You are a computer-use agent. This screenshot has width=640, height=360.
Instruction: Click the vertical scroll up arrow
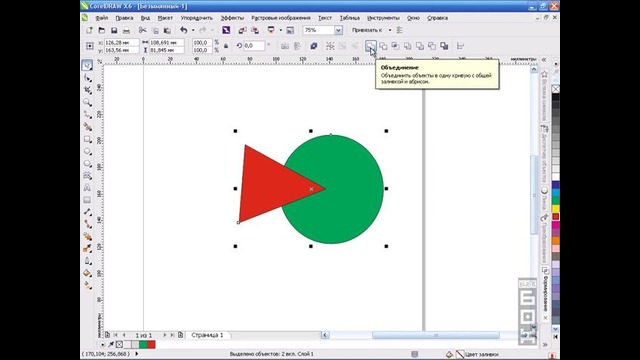pos(534,69)
